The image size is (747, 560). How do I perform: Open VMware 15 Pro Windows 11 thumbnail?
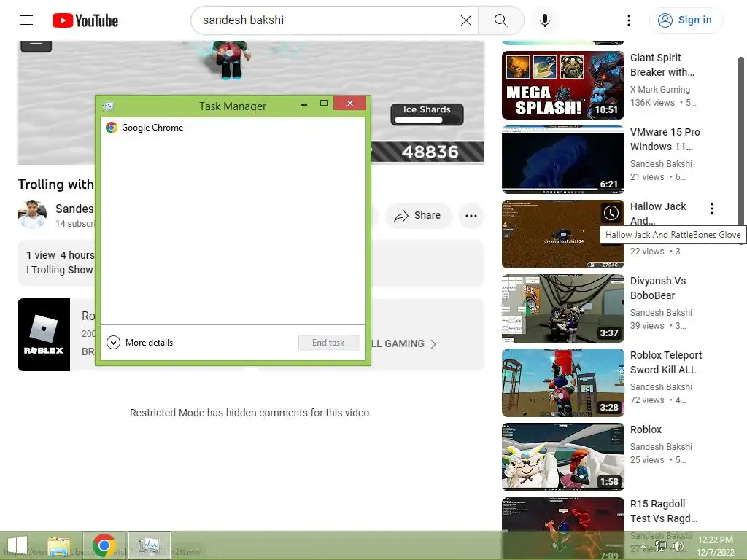tap(562, 160)
